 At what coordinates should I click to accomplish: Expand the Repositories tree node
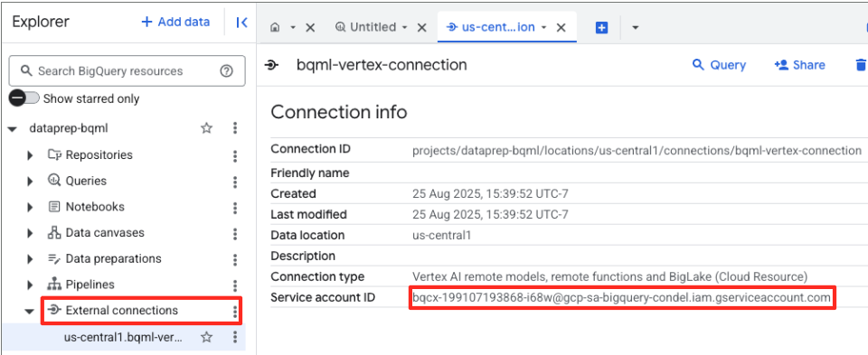(x=30, y=155)
